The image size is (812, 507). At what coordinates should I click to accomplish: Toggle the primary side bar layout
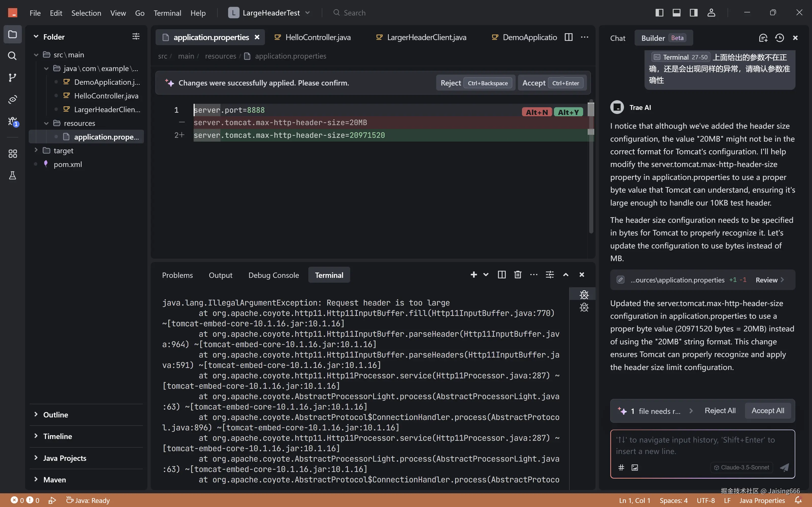tap(659, 13)
